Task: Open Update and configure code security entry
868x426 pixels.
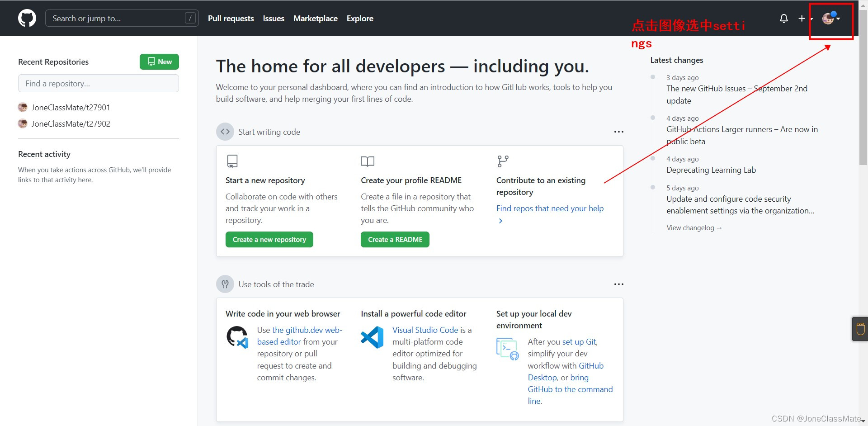Action: [741, 205]
